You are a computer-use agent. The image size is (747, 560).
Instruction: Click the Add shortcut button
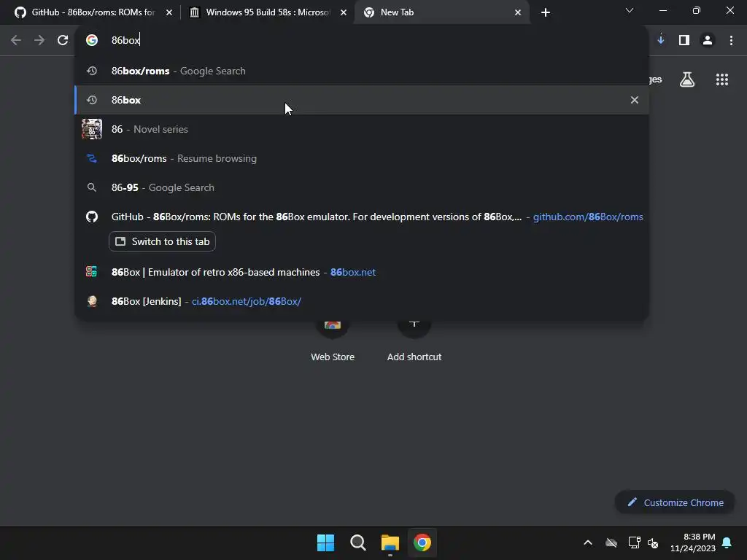pyautogui.click(x=414, y=341)
